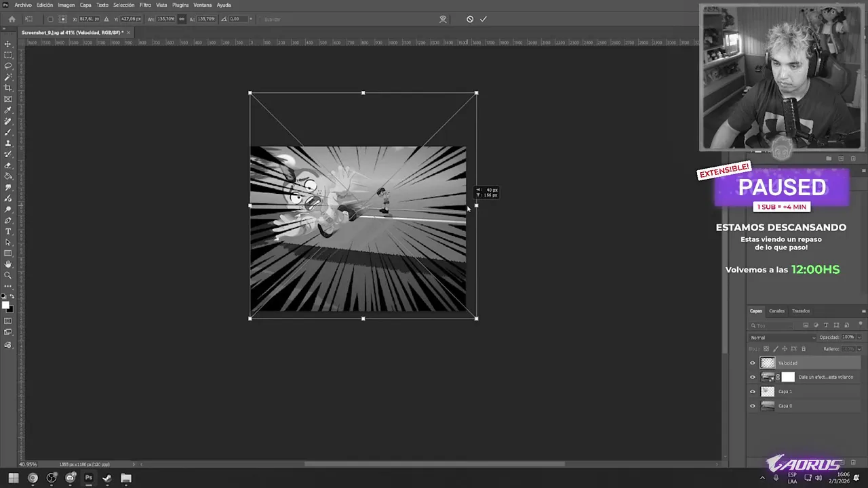Select the Crop tool
This screenshot has width=868, height=488.
pos(8,88)
